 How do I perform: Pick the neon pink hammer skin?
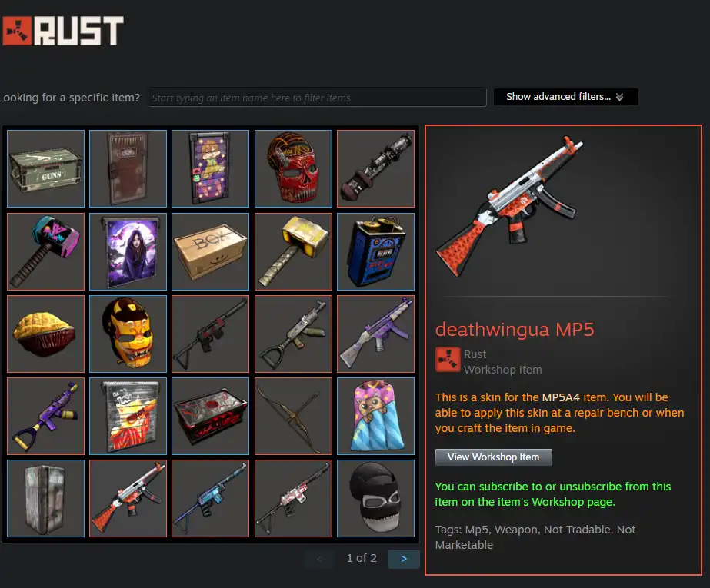coord(45,251)
